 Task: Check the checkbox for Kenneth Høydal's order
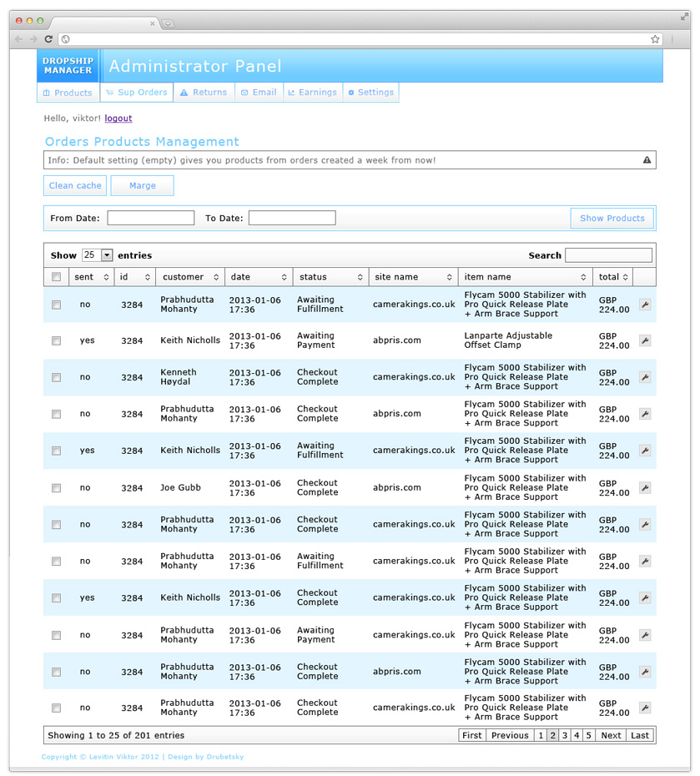(56, 377)
